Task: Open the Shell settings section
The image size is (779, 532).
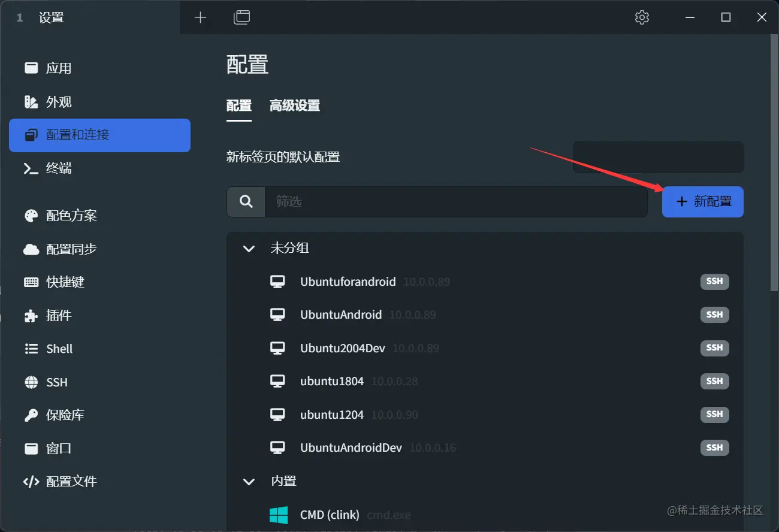Action: [99, 349]
